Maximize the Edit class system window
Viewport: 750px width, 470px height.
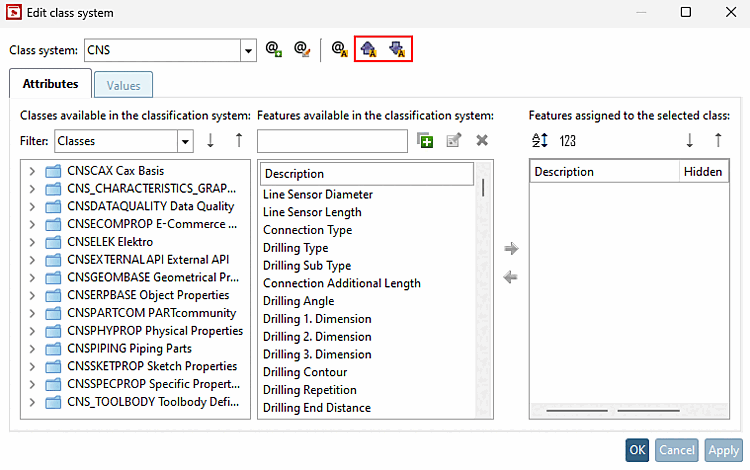click(685, 12)
